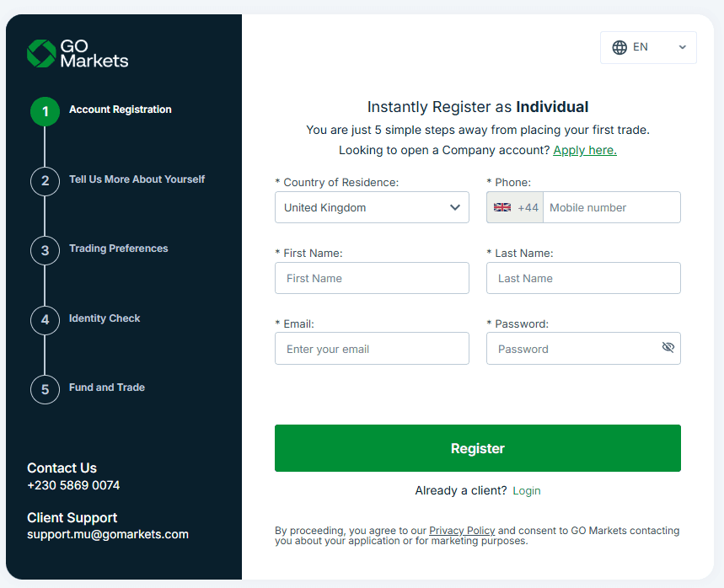The height and width of the screenshot is (588, 724).
Task: Click the Apply here link
Action: pyautogui.click(x=585, y=150)
